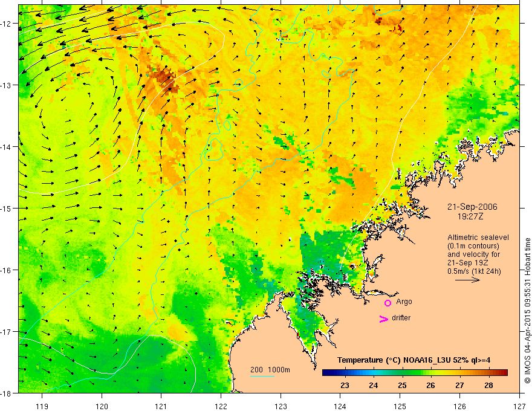
Task: Pick the dark red 28°C colorbar end
Action: pyautogui.click(x=504, y=373)
